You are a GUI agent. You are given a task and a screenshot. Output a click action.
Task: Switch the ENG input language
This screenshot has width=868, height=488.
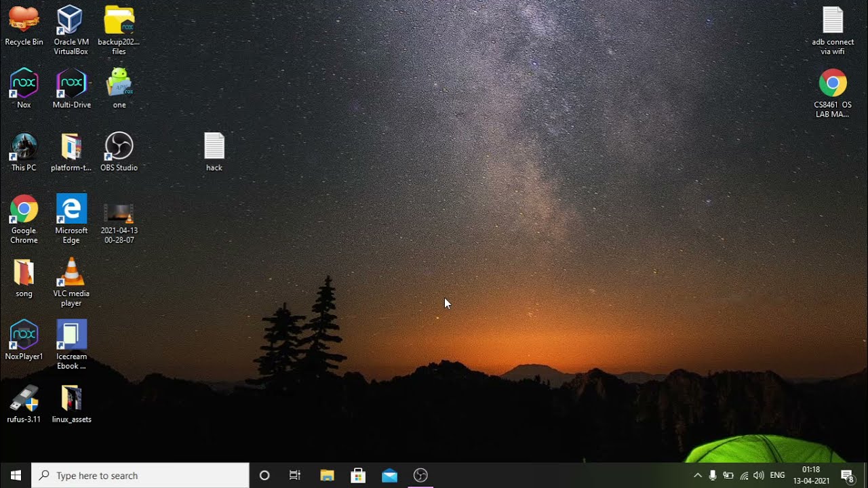(778, 475)
